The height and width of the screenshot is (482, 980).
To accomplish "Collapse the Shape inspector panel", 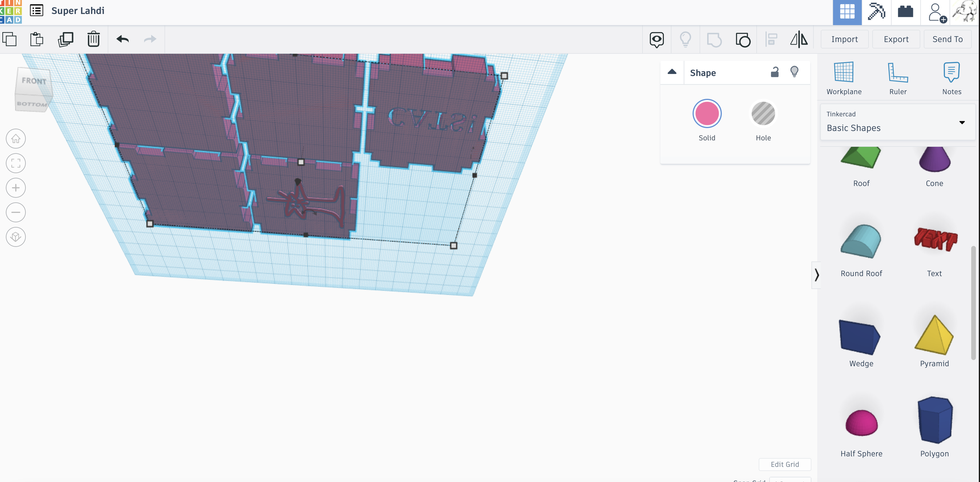I will point(672,72).
